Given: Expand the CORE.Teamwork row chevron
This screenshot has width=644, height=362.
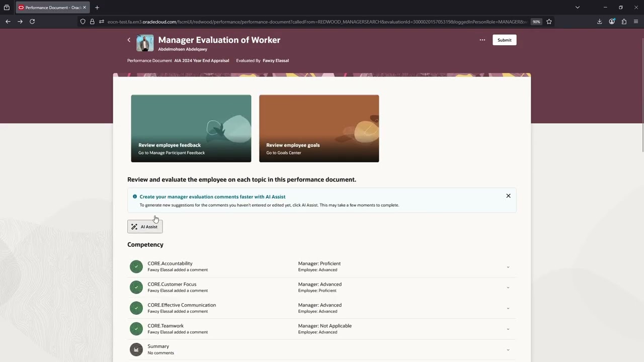Looking at the screenshot, I should (x=508, y=329).
